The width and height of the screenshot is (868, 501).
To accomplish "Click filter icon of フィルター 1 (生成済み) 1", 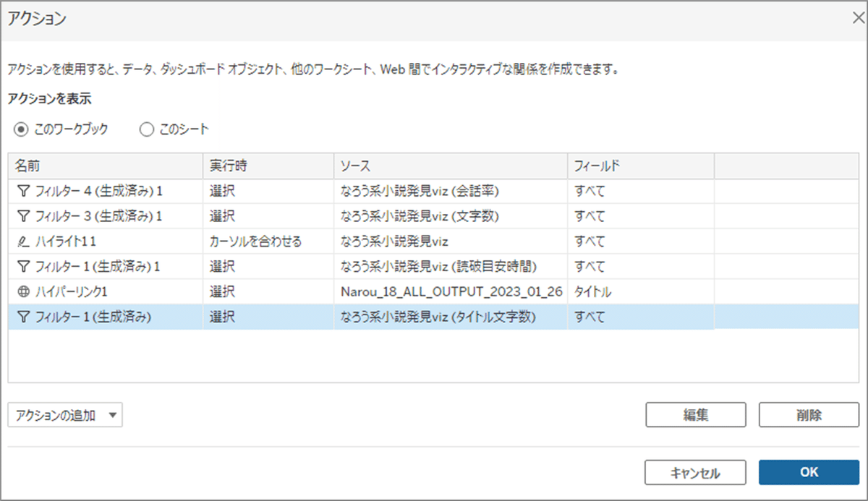I will [23, 267].
